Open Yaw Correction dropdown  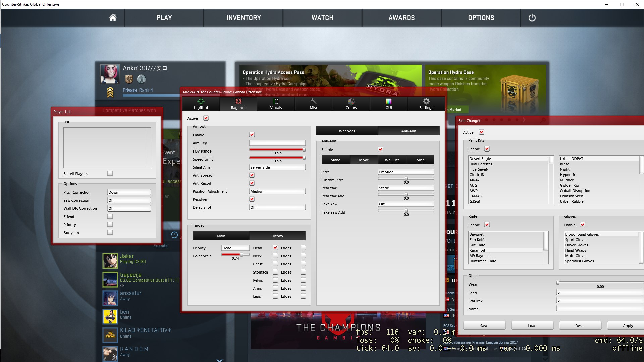pos(129,200)
